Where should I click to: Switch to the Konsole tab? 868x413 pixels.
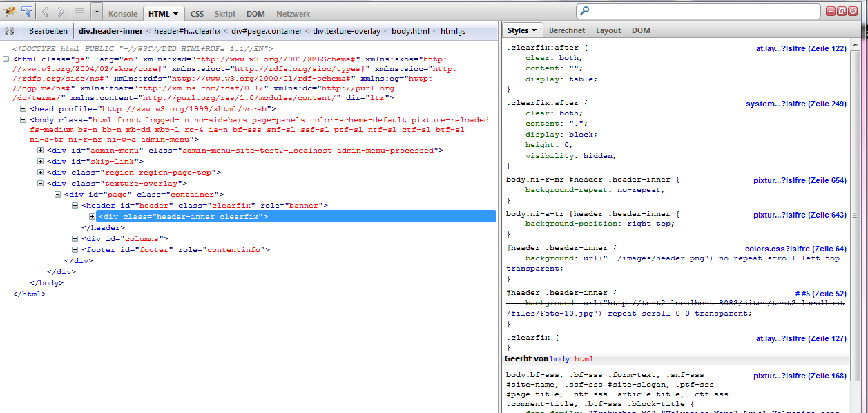click(x=123, y=14)
